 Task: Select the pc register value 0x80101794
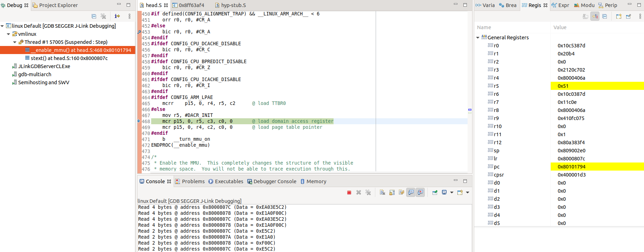coord(597,167)
